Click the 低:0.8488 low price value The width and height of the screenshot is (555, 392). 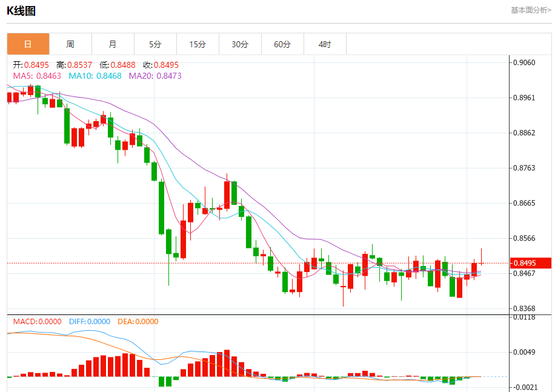(118, 65)
